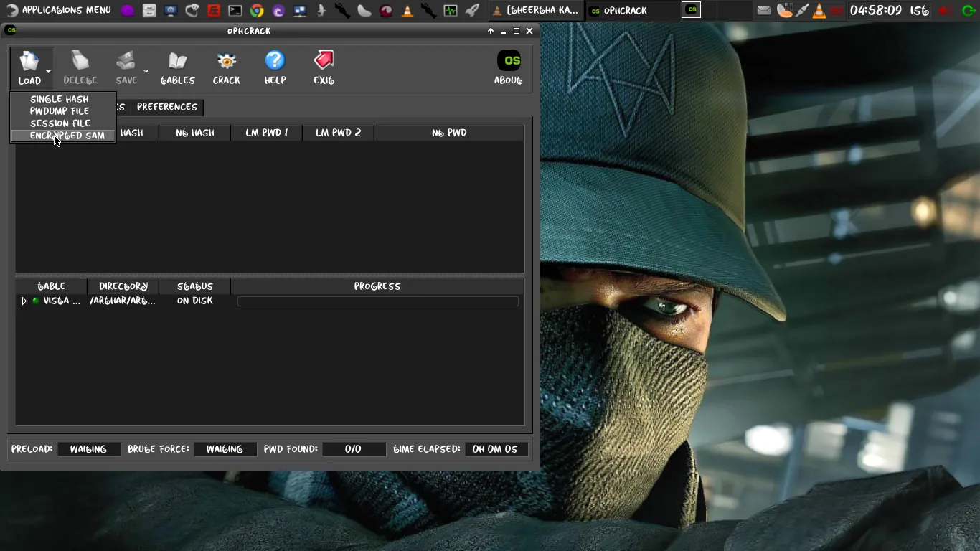Launch the red round panel icon
Screen dimensions: 980x551
pyautogui.click(x=386, y=11)
